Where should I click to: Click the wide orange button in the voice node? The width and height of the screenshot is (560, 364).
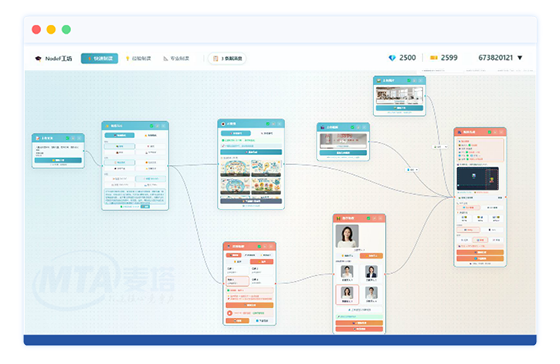click(x=249, y=305)
